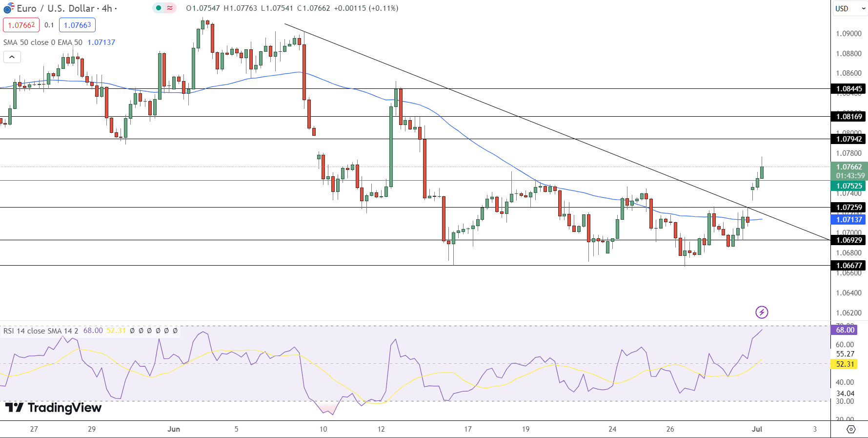Viewport: 868px width, 438px height.
Task: Click the 1.06929 price level label
Action: [x=849, y=240]
